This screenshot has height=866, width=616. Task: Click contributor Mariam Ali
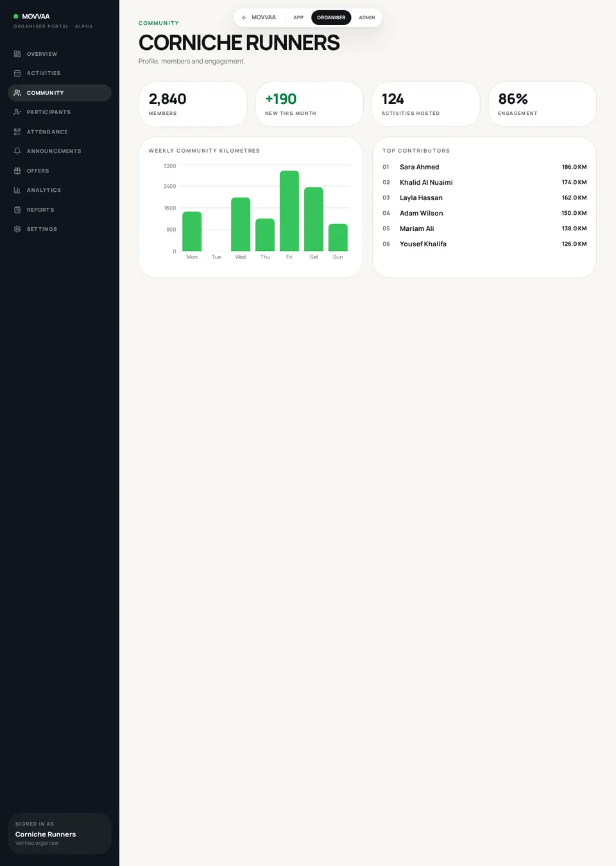pos(417,228)
